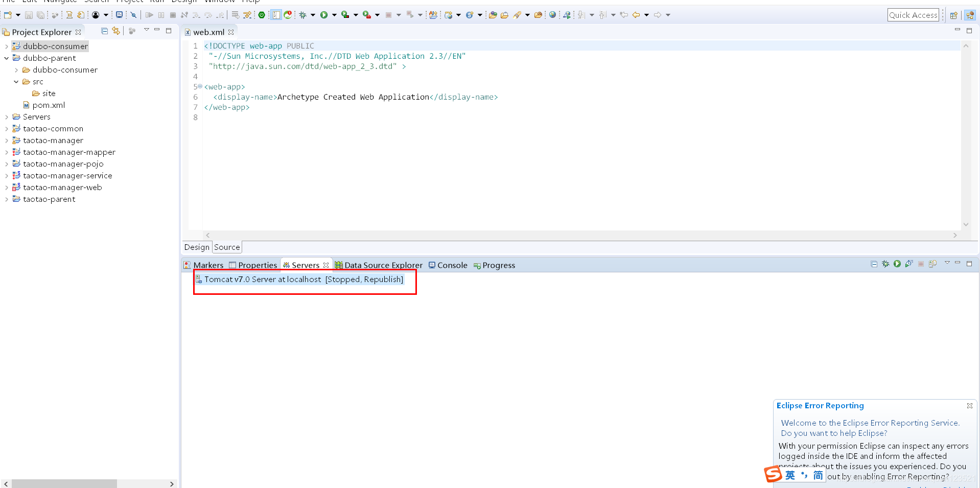This screenshot has width=980, height=488.
Task: Click the Project Explorer horizontal scrollbar
Action: pos(64,483)
